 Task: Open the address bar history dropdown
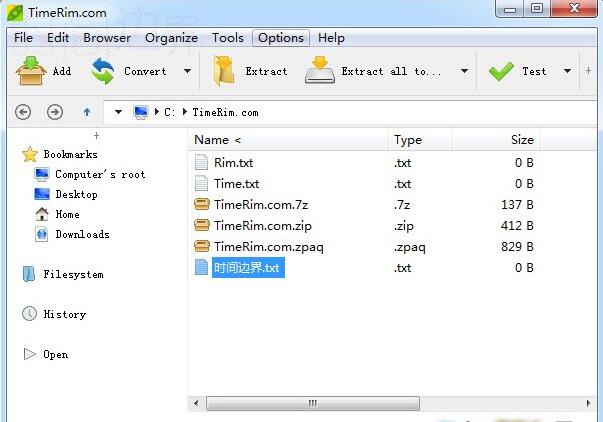118,112
